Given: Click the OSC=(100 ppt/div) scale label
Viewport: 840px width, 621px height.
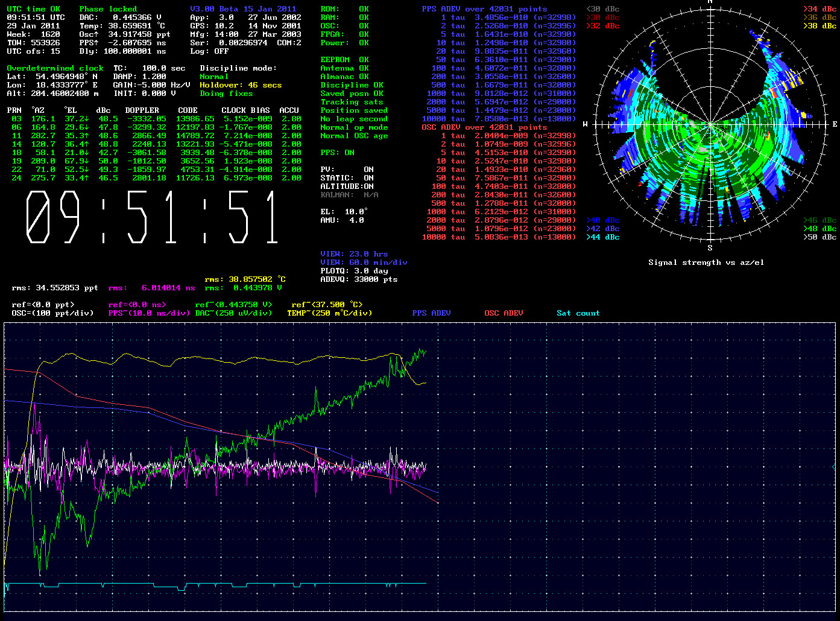Looking at the screenshot, I should (x=52, y=313).
